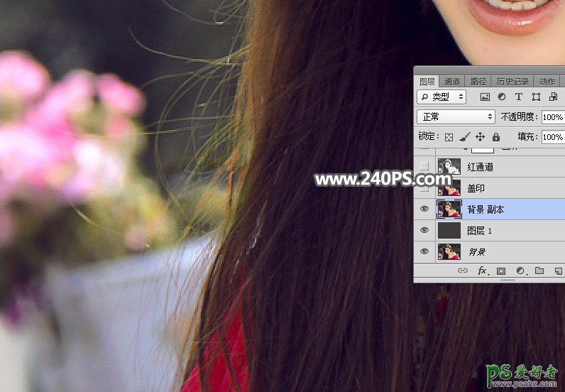Show the 盖印 layer

[424, 188]
